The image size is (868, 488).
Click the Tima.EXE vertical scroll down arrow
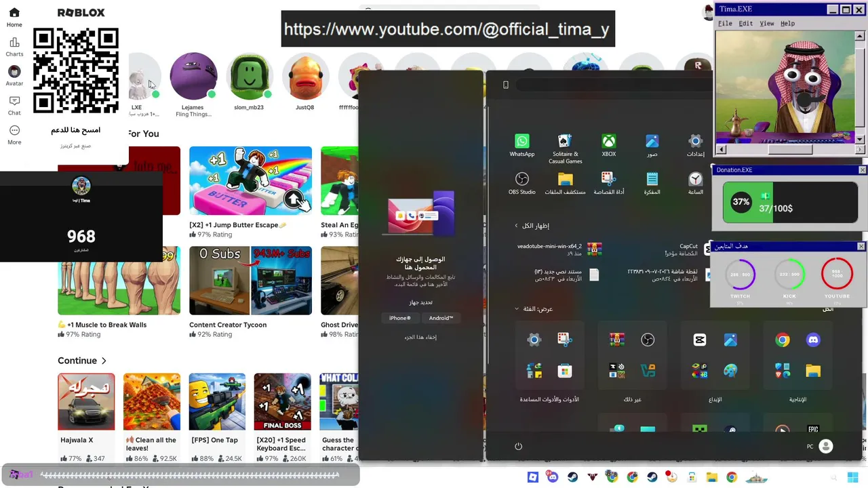click(x=861, y=139)
